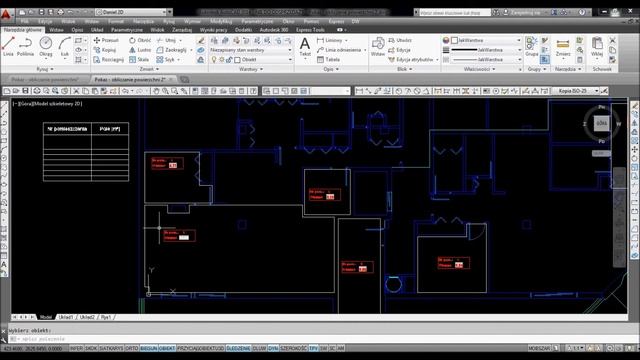The height and width of the screenshot is (360, 640).
Task: Open the Wstaw ribbon tab
Action: [56, 30]
